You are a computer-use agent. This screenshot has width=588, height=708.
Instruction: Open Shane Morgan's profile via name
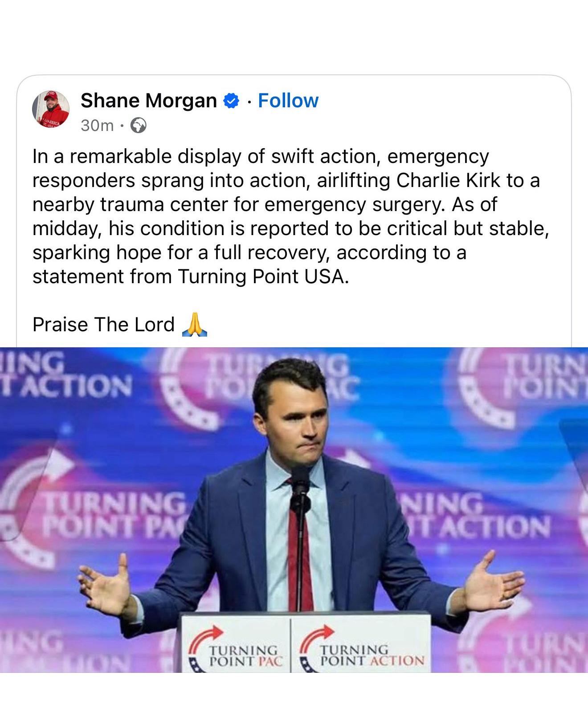[x=148, y=101]
